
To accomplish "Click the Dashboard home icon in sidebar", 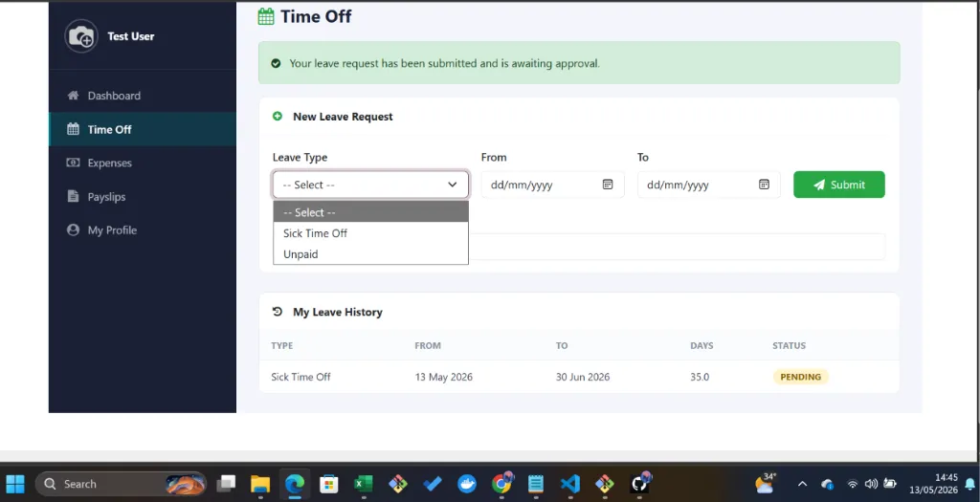I will (73, 96).
